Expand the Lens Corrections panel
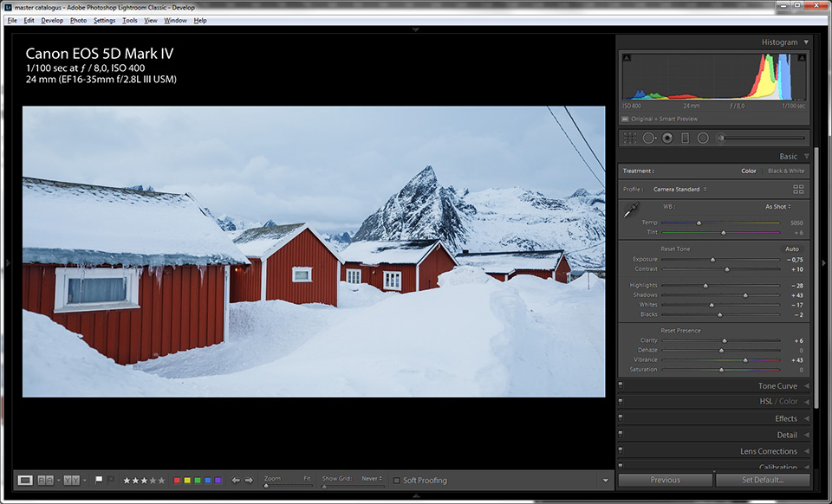832x504 pixels. [x=807, y=451]
